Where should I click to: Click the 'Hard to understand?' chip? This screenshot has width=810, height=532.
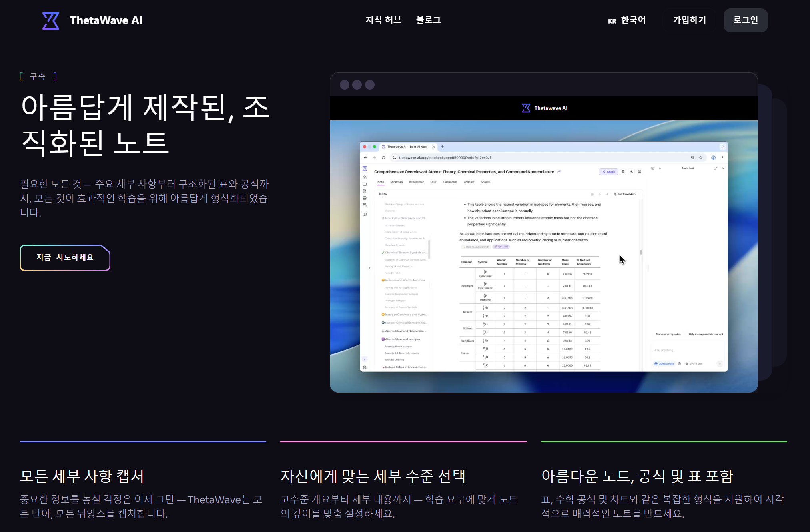(476, 247)
